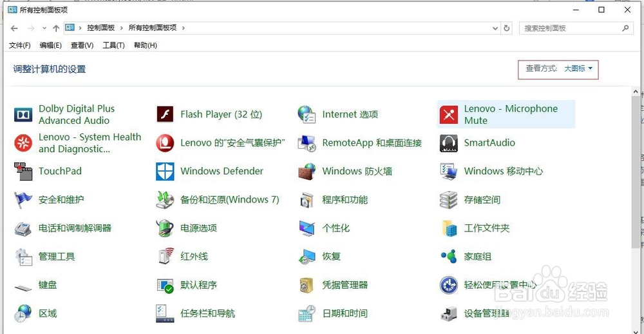Open the 个性化 monitor icon

pyautogui.click(x=307, y=228)
